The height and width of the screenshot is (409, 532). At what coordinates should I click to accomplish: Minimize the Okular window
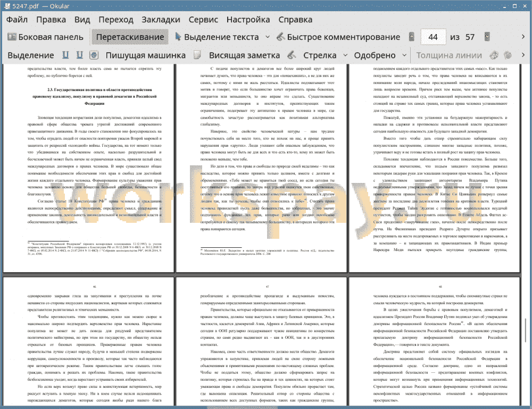(x=504, y=6)
